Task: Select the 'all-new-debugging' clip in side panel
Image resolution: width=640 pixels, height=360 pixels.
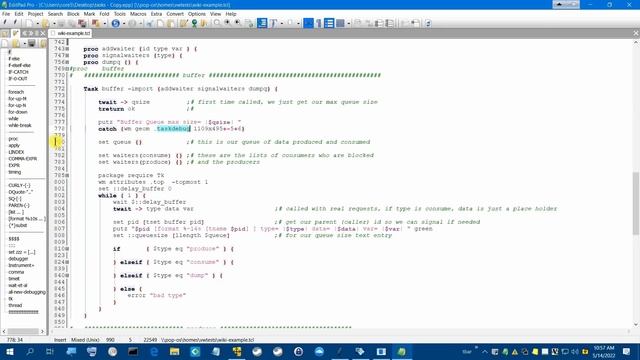Action: pos(27,292)
